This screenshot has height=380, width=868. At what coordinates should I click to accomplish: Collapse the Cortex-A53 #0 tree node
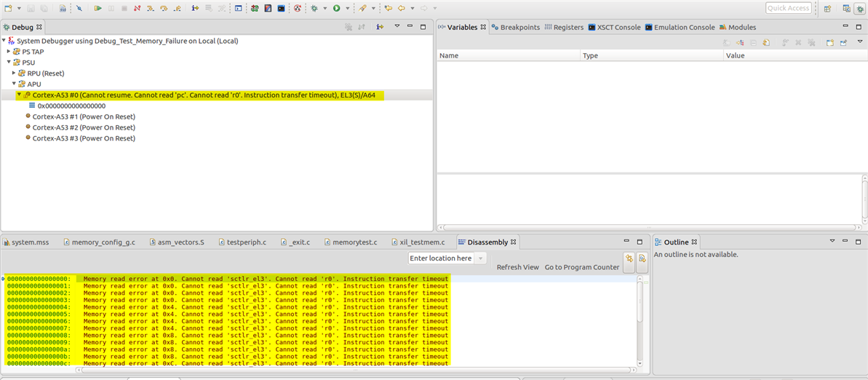(19, 95)
